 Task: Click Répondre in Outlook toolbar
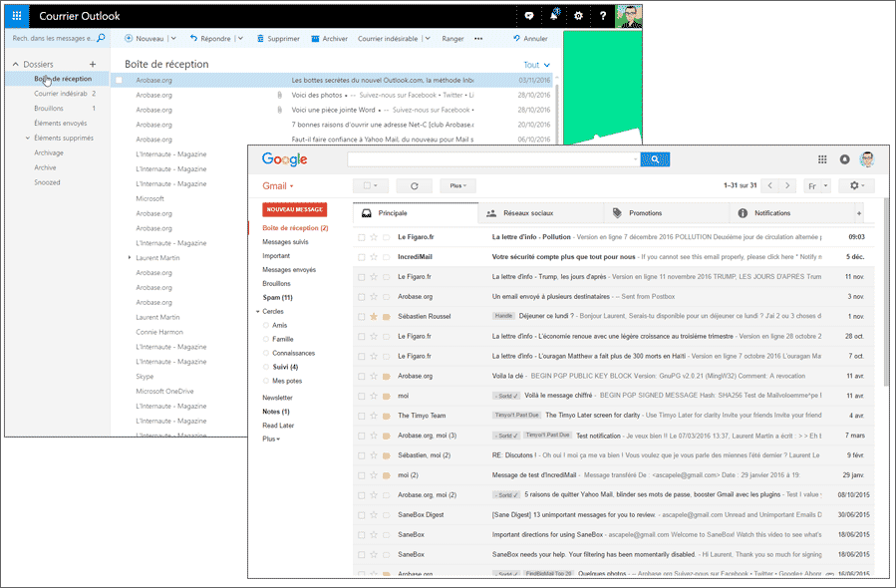pyautogui.click(x=210, y=38)
